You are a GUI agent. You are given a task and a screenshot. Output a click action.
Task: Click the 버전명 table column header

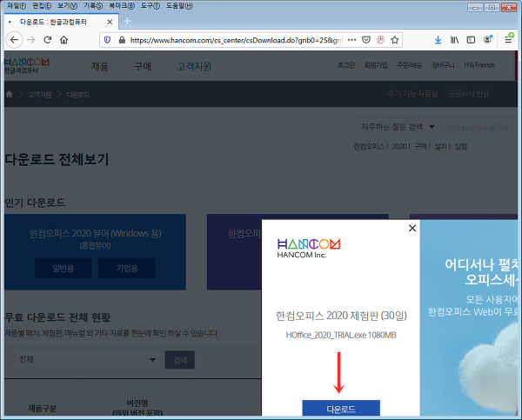[x=137, y=408]
